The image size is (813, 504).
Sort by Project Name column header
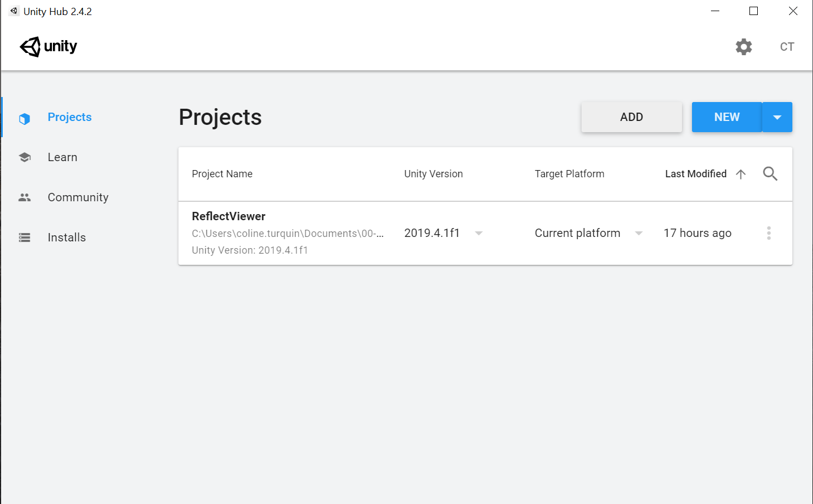(222, 174)
